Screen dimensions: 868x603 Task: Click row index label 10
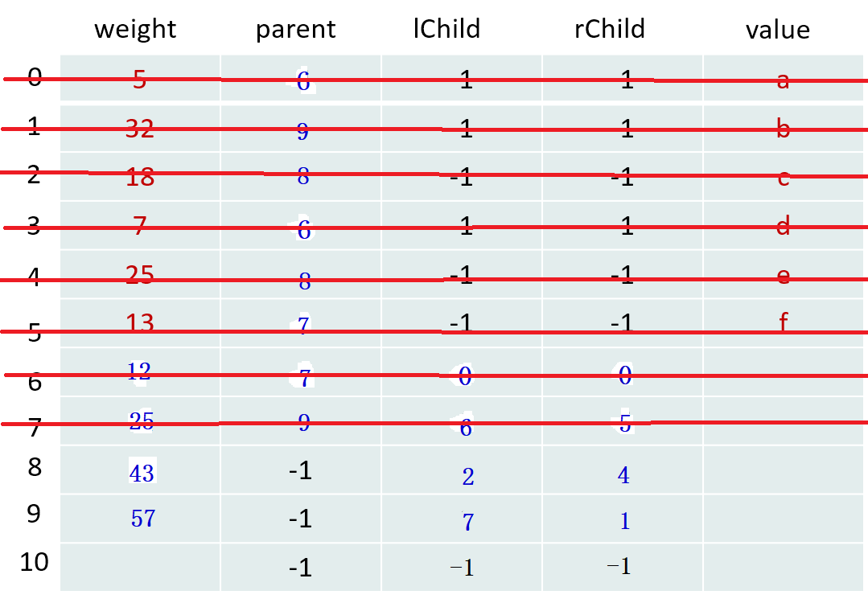coord(34,562)
